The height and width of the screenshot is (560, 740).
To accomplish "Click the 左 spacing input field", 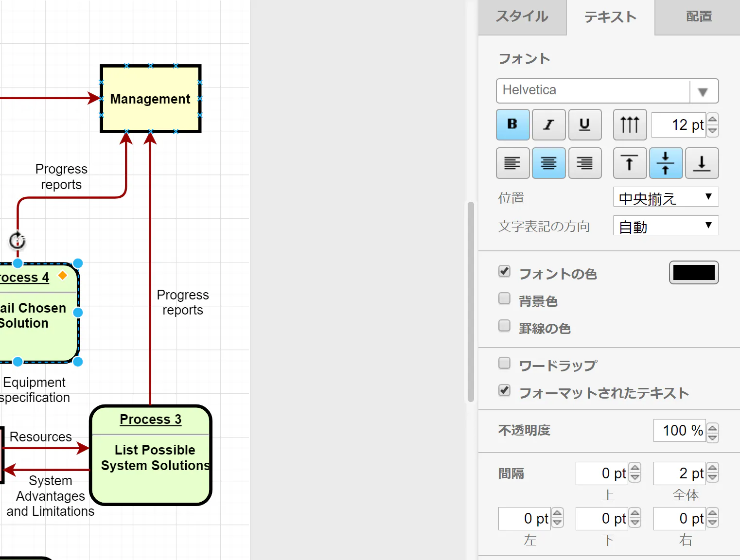I will click(524, 519).
